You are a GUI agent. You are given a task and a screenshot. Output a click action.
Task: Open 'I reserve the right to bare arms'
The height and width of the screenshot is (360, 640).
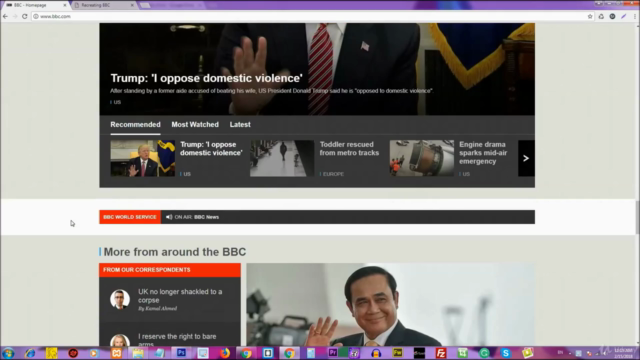pos(177,340)
